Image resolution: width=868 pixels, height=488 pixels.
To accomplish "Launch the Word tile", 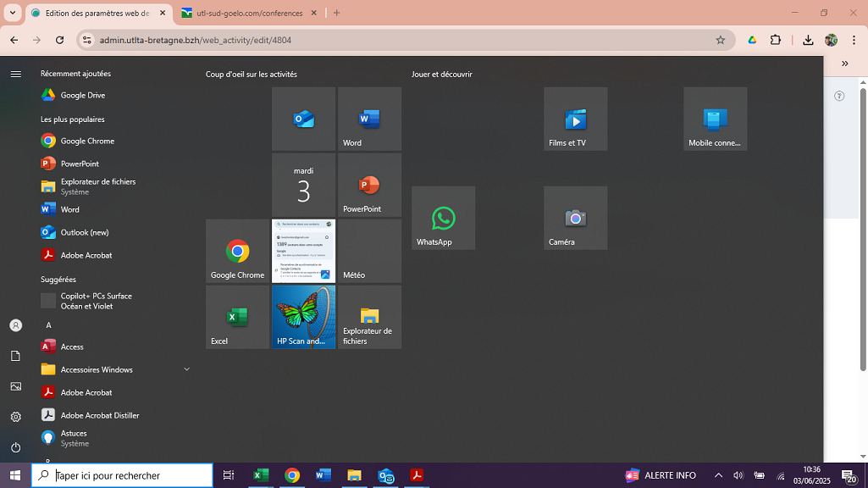I will (370, 119).
